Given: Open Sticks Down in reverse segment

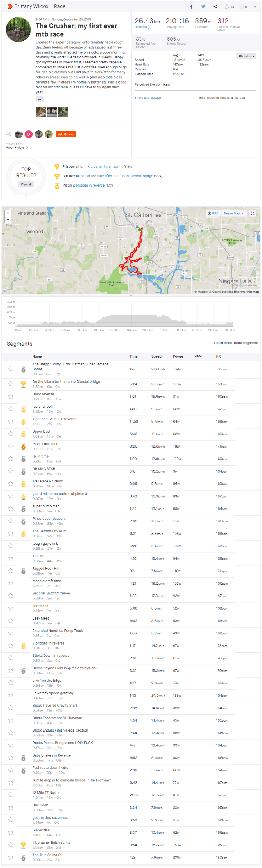Looking at the screenshot, I should click(x=51, y=655).
